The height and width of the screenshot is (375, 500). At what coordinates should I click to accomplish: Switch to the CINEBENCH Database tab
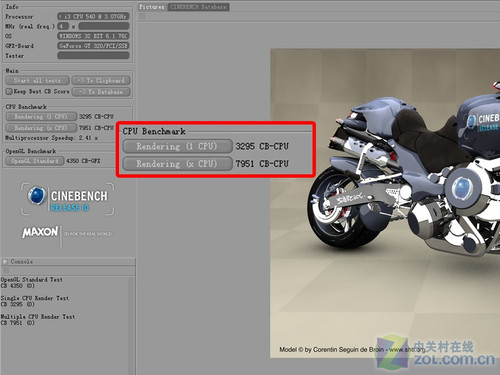click(198, 7)
